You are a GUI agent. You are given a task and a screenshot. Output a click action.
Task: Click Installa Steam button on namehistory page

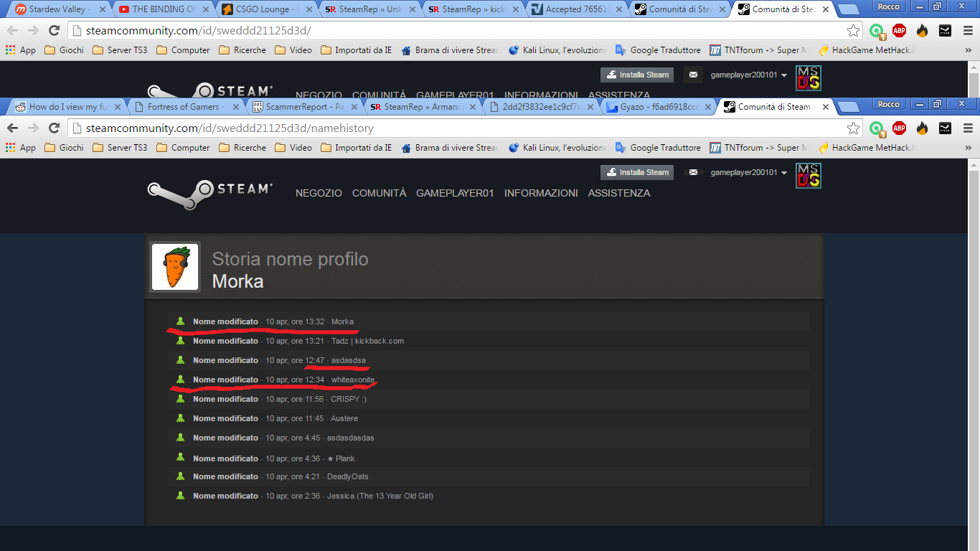click(x=636, y=172)
